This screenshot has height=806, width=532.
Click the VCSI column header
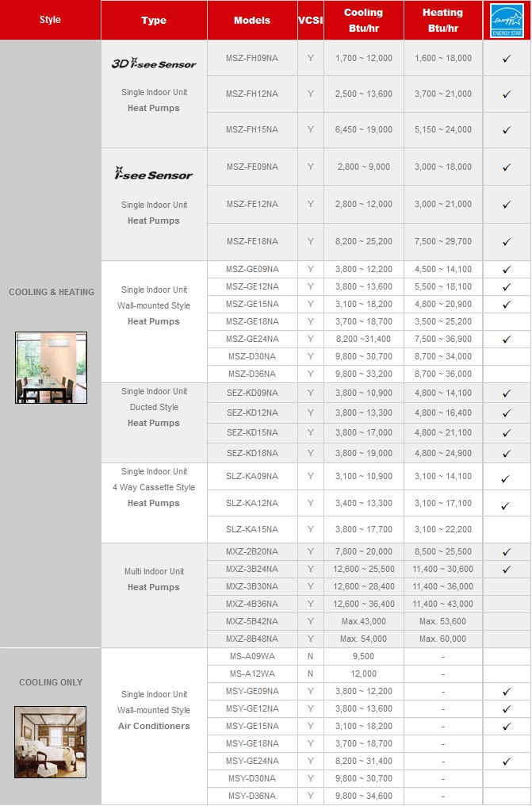(x=310, y=21)
